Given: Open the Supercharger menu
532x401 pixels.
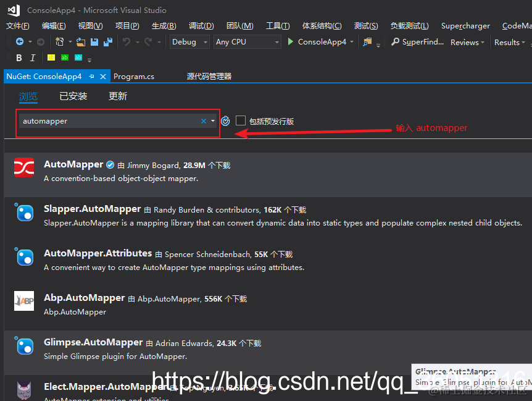Looking at the screenshot, I should [465, 26].
